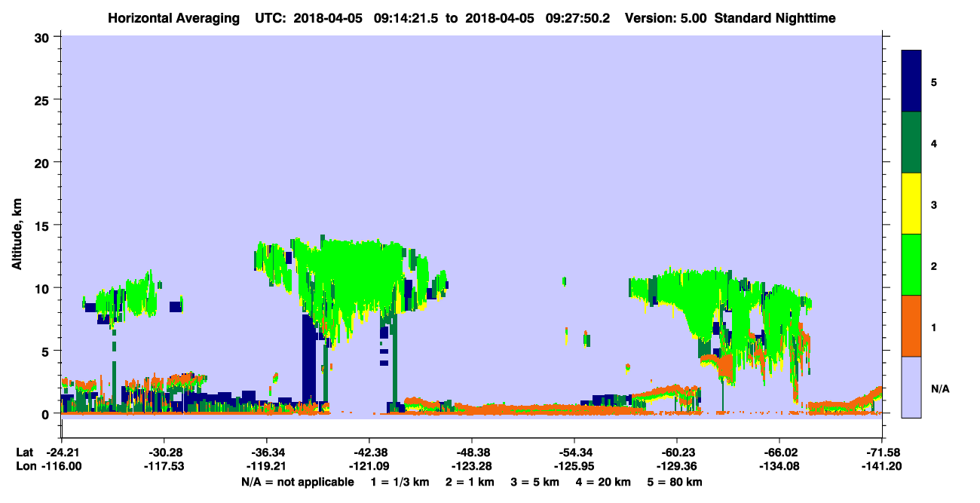Click the longitude value -121.09
The height and width of the screenshot is (503, 980).
[x=369, y=466]
